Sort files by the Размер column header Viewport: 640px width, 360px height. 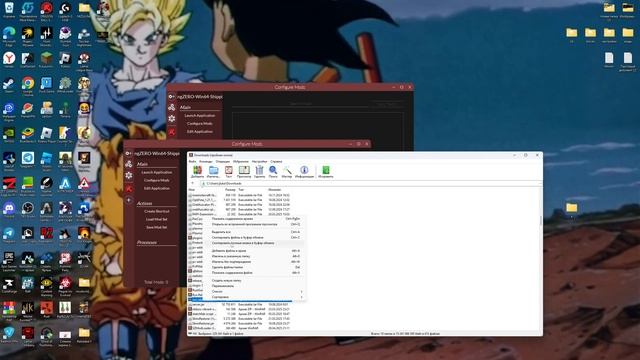230,190
